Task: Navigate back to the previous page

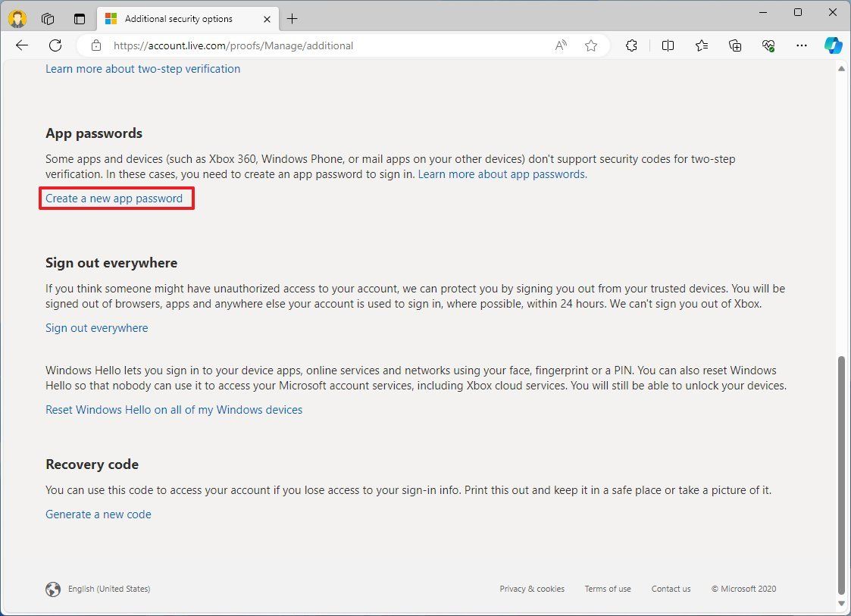Action: [x=21, y=45]
